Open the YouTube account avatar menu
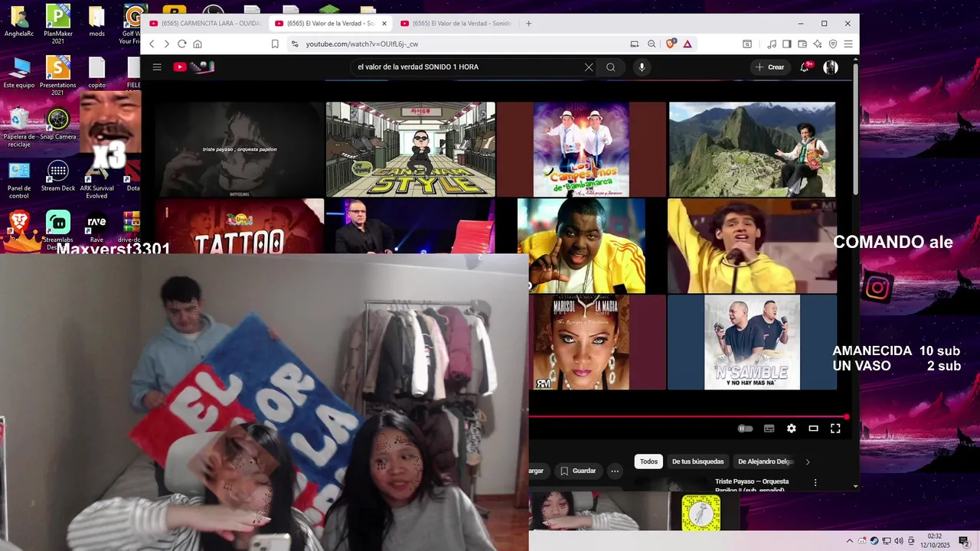The width and height of the screenshot is (980, 551). click(831, 67)
